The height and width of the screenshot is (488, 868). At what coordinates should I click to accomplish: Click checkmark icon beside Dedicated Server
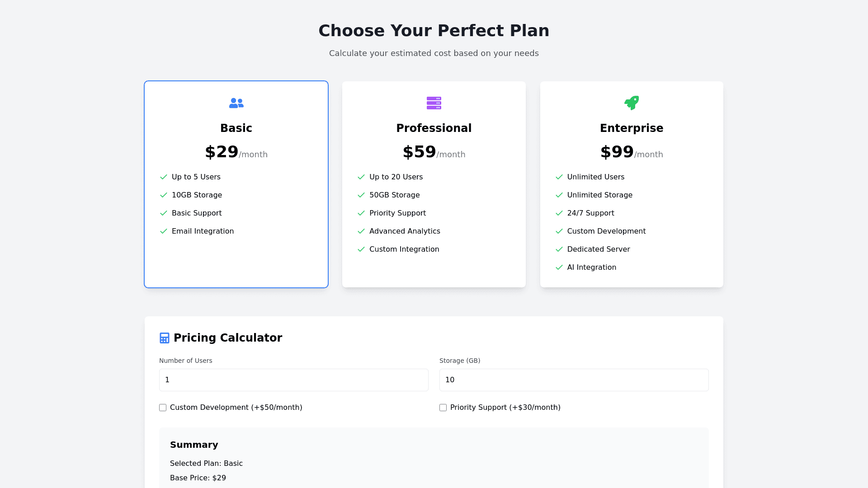coord(559,249)
